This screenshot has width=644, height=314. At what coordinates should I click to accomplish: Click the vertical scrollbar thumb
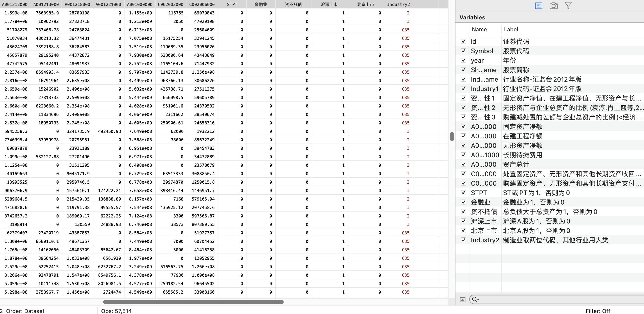[451, 136]
